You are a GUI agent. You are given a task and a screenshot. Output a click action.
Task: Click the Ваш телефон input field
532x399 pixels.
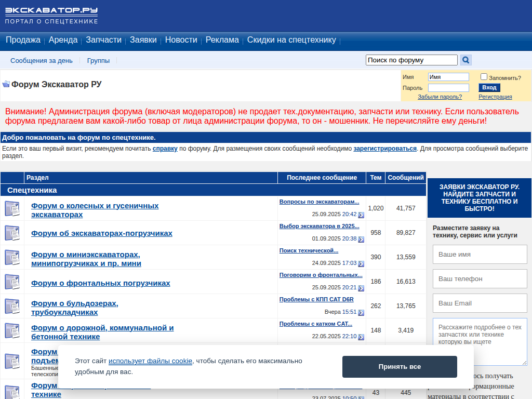(x=480, y=279)
